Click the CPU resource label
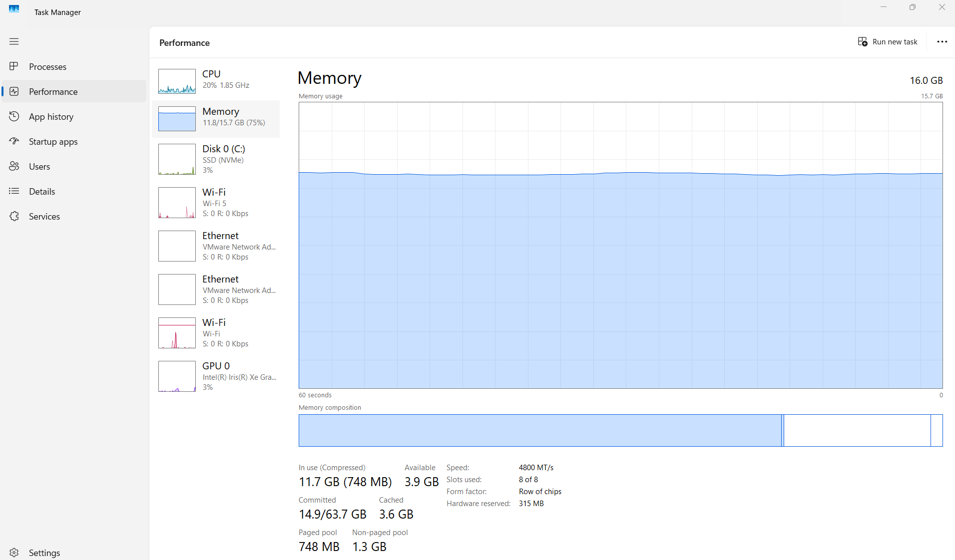Viewport: 955px width, 560px height. 211,74
